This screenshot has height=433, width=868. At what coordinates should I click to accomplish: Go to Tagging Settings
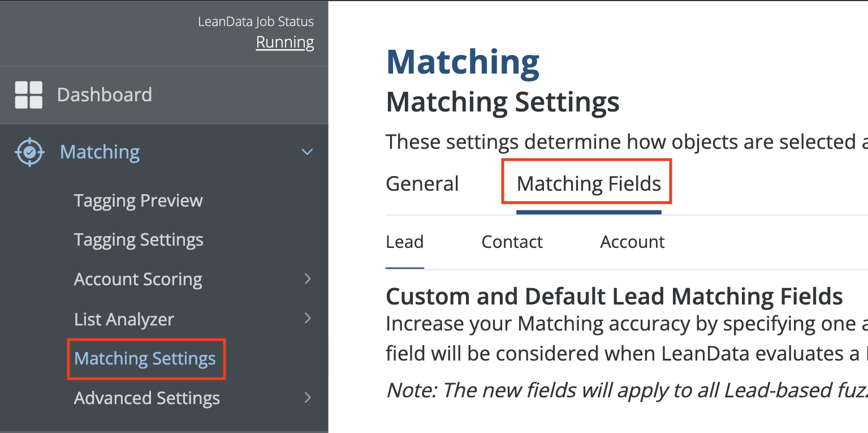click(x=139, y=239)
